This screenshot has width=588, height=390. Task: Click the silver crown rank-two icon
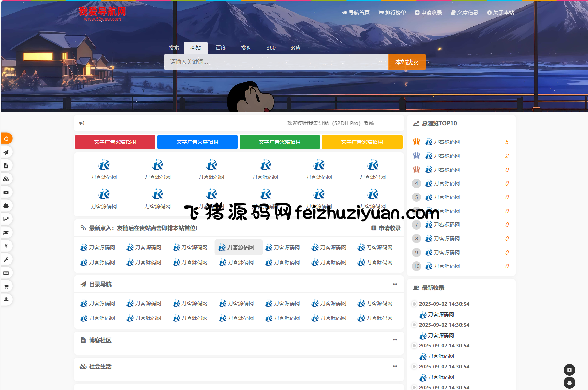pyautogui.click(x=416, y=156)
